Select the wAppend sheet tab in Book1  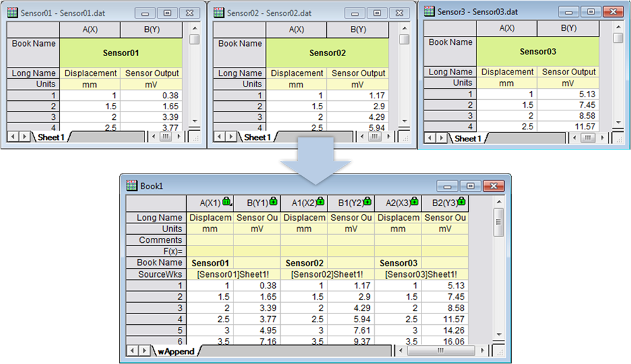tap(176, 351)
